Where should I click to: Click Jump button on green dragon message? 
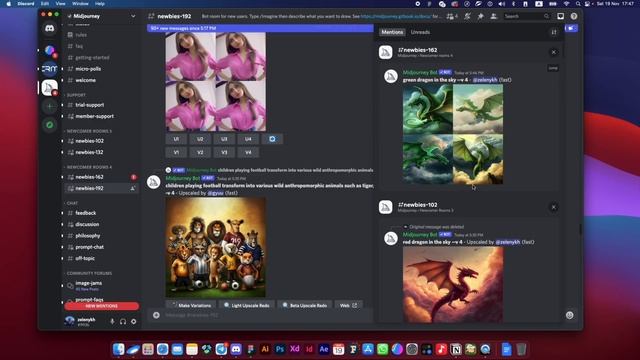(x=553, y=68)
